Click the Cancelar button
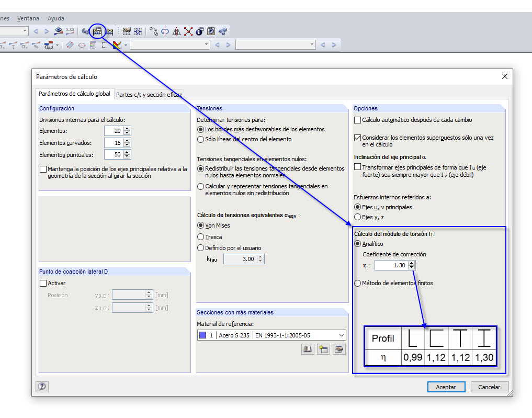Screen dimensions: 532x418 pos(489,387)
